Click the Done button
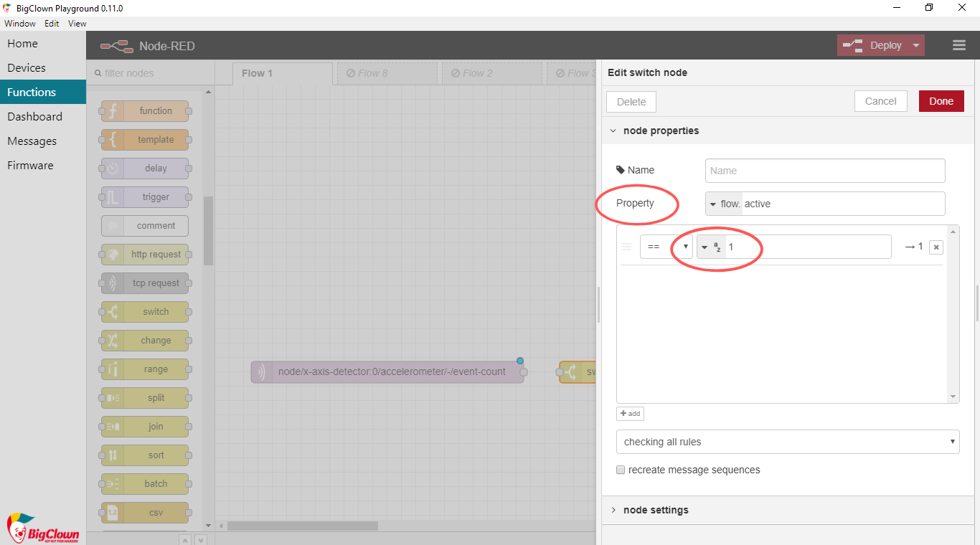 click(941, 101)
